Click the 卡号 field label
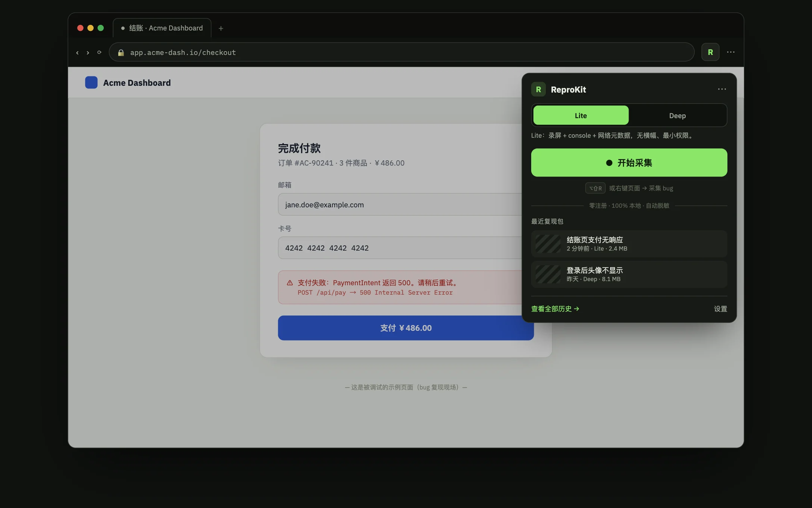 pos(285,228)
